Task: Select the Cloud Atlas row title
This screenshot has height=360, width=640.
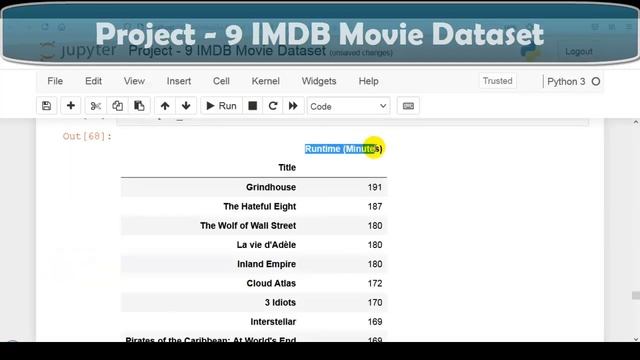Action: coord(271,283)
